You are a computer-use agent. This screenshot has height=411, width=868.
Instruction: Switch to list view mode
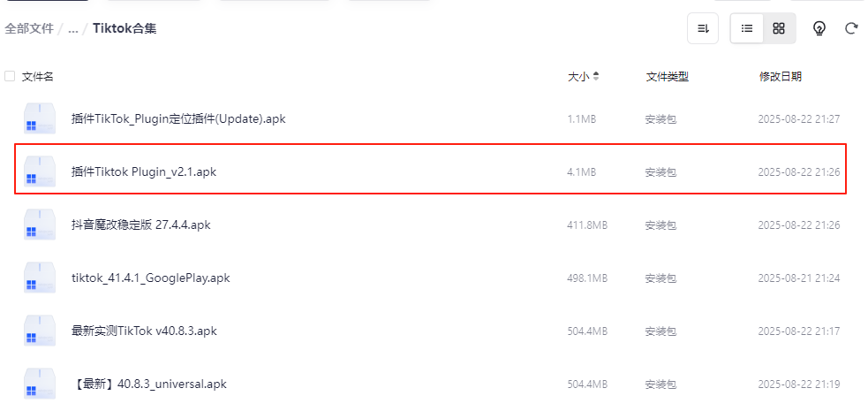(x=747, y=28)
